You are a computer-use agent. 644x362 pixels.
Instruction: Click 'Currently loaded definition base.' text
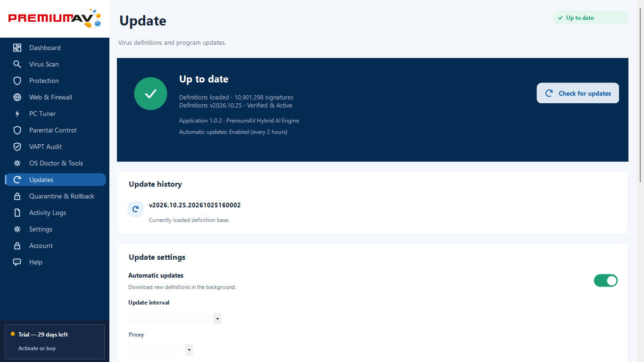click(189, 220)
